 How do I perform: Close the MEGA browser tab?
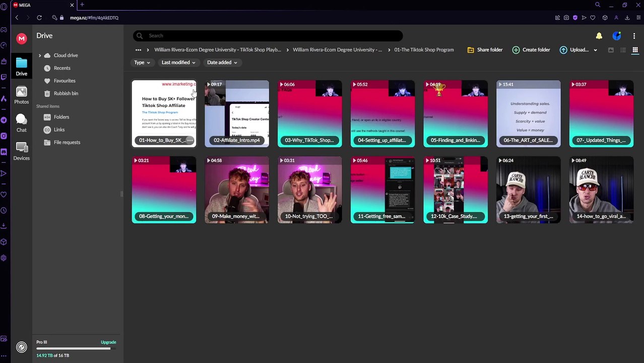pyautogui.click(x=72, y=5)
